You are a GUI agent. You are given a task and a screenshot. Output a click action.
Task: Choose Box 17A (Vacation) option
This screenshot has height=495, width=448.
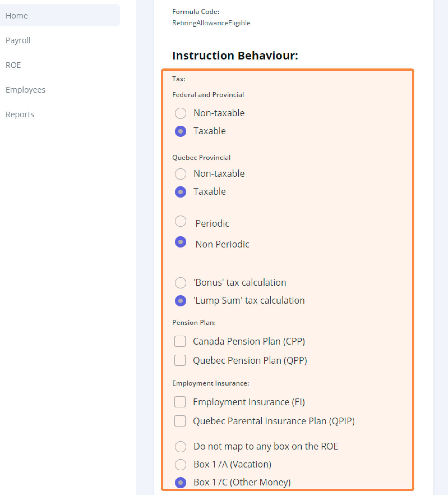click(180, 465)
